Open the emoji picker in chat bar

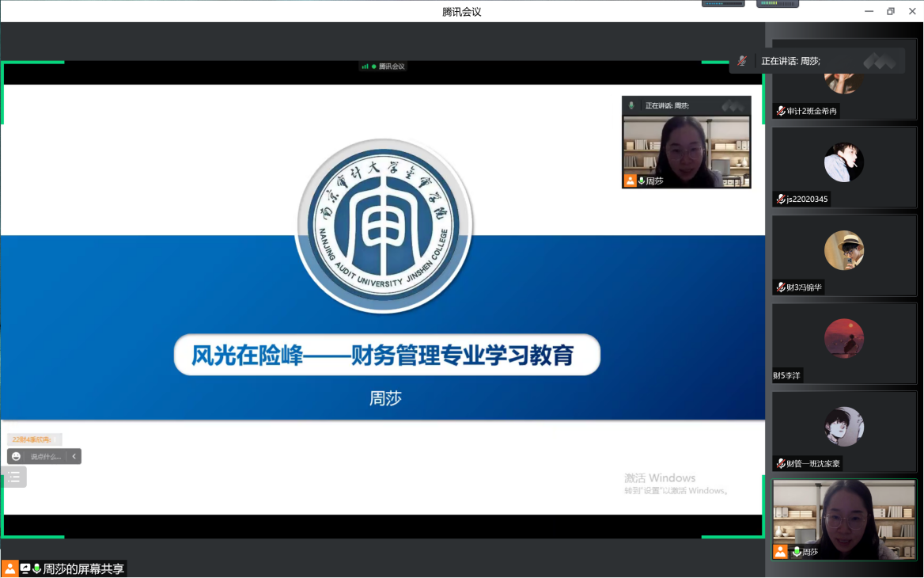pyautogui.click(x=16, y=456)
